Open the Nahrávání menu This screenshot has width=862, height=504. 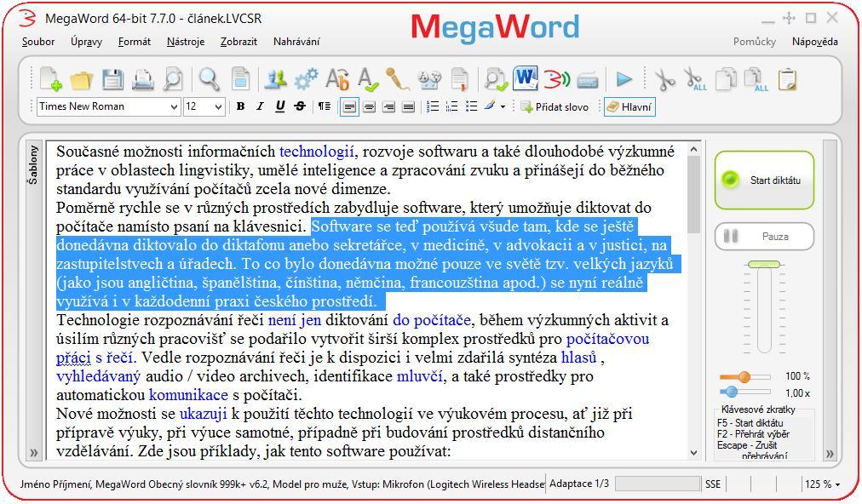296,42
